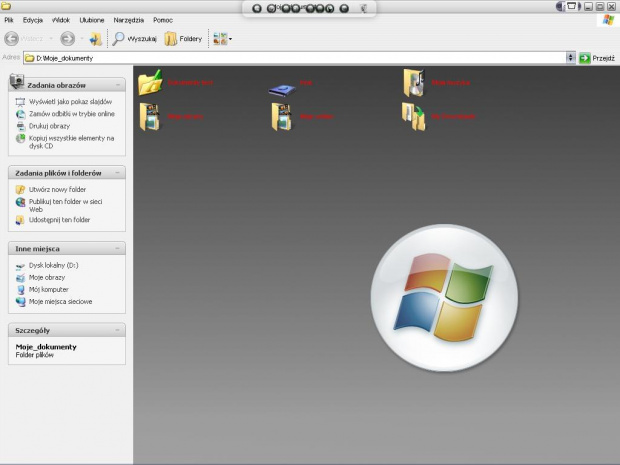Open the Narzędzia menu

click(129, 20)
